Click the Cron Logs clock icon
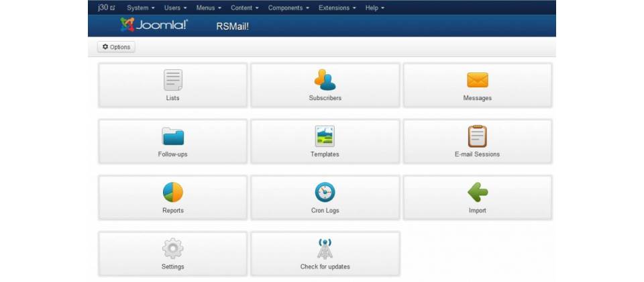This screenshot has width=644, height=282. coord(325,193)
